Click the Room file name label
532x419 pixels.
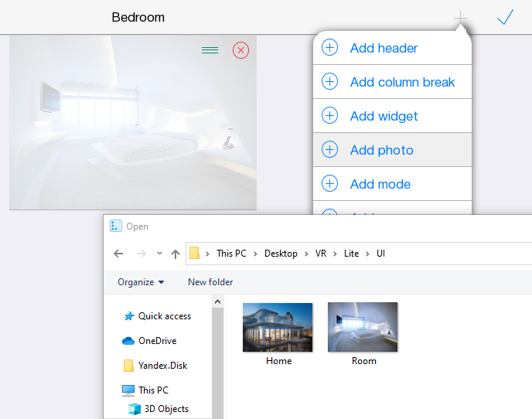(x=364, y=361)
